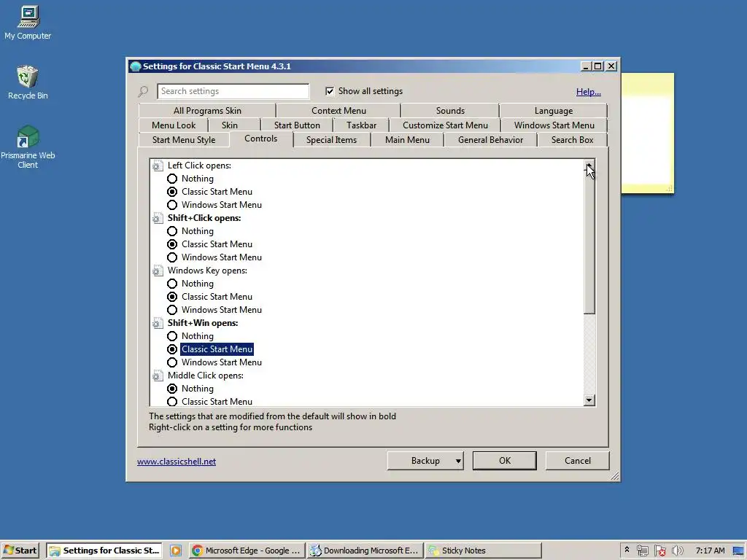Viewport: 747px width, 560px height.
Task: Click the show desktop icon after the clock
Action: coord(739,551)
